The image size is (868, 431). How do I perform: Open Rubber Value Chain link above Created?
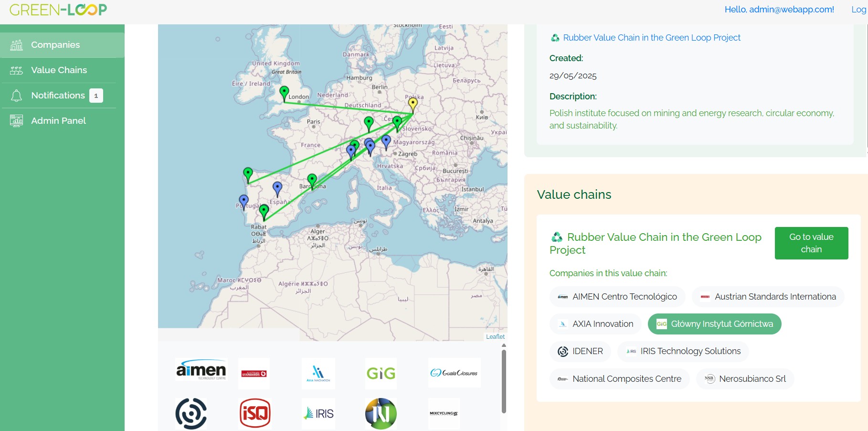click(651, 38)
